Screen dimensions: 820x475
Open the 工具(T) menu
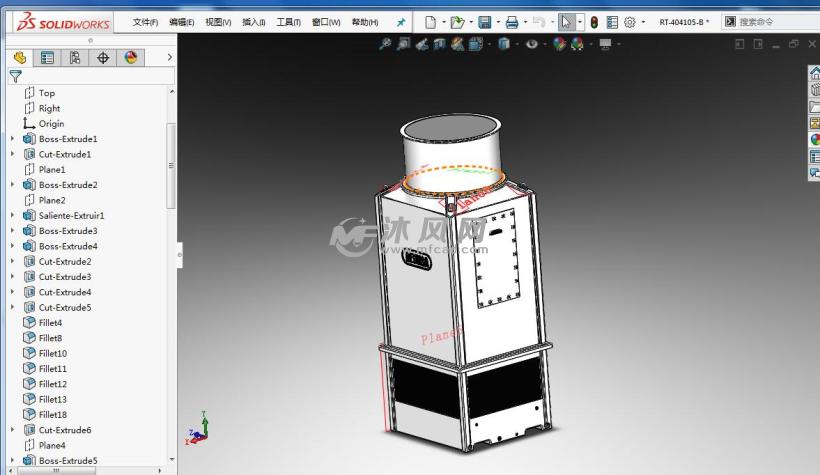tap(288, 22)
